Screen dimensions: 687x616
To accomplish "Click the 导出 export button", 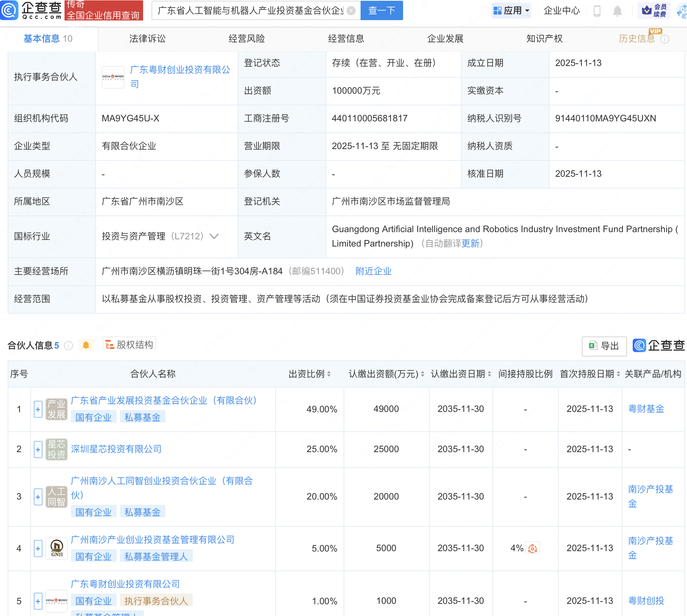I will [x=604, y=346].
